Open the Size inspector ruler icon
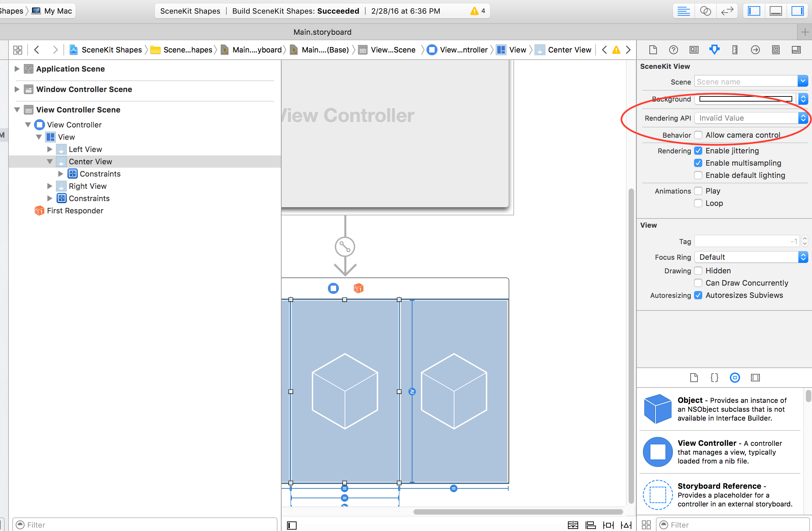This screenshot has width=812, height=531. point(735,50)
